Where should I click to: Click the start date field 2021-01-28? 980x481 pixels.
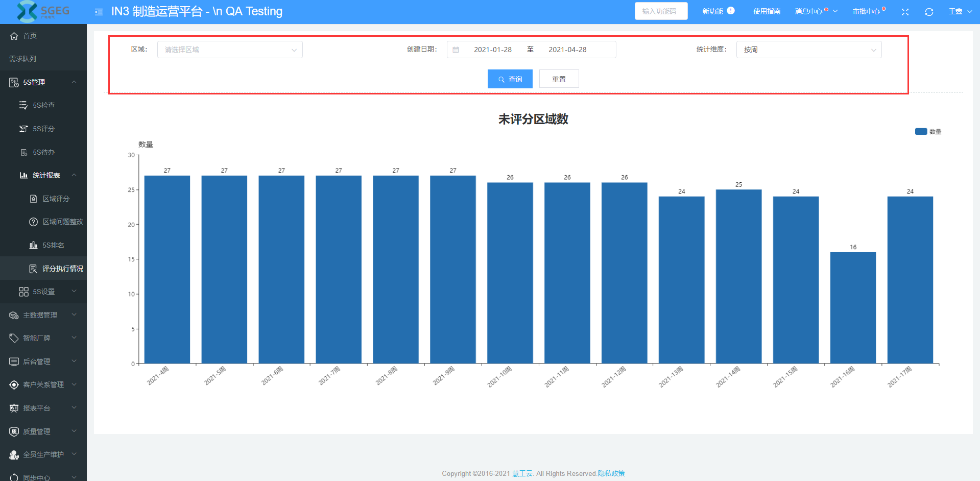click(x=492, y=50)
